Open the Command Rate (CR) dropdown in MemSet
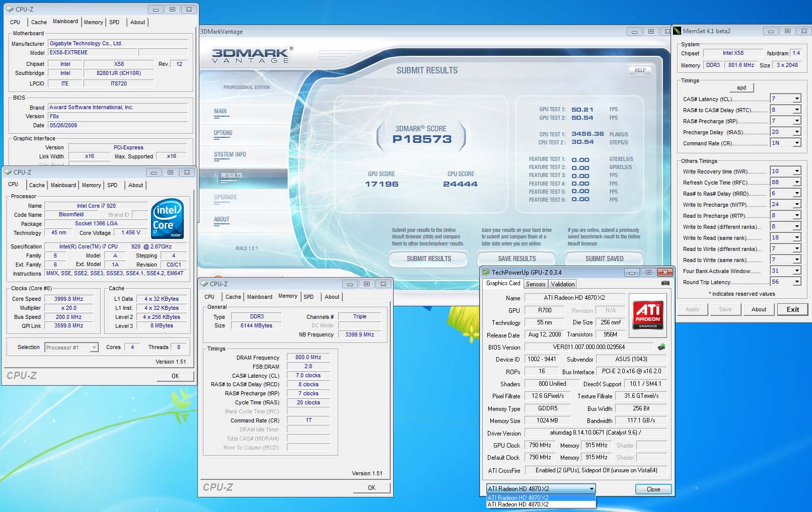 coord(797,143)
